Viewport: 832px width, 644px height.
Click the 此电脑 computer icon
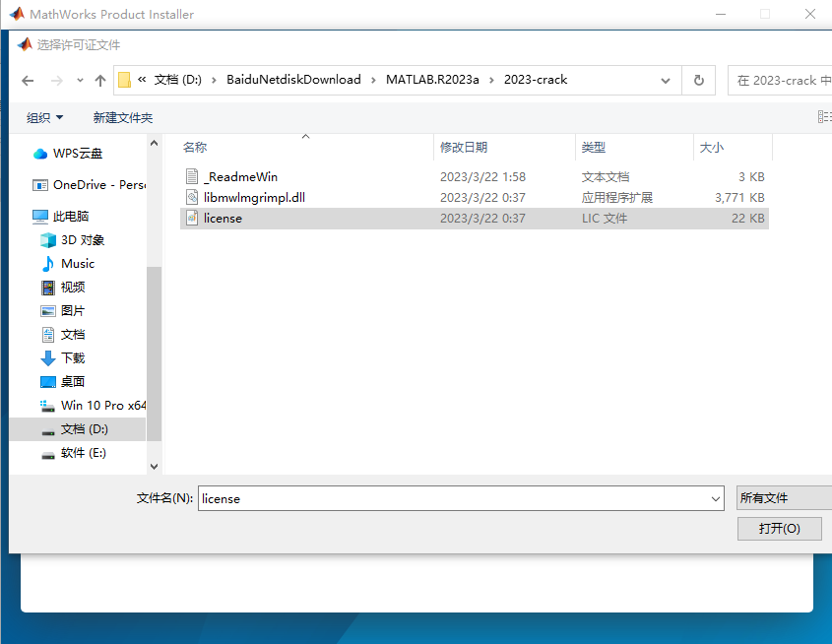[x=40, y=217]
